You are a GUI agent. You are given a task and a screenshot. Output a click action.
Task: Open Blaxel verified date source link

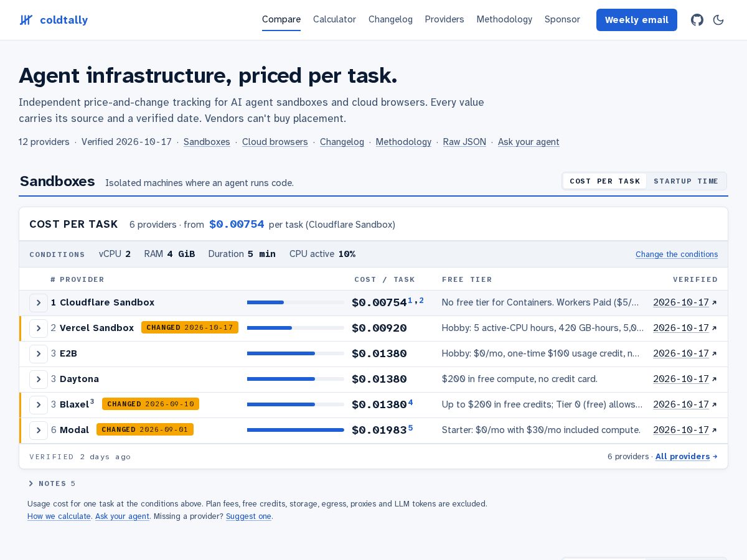[x=685, y=404]
